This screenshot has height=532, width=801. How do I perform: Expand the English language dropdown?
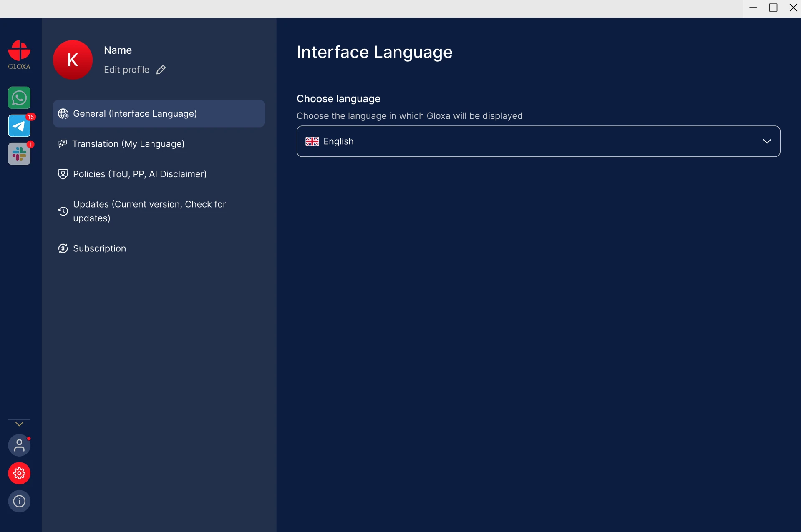(x=538, y=141)
